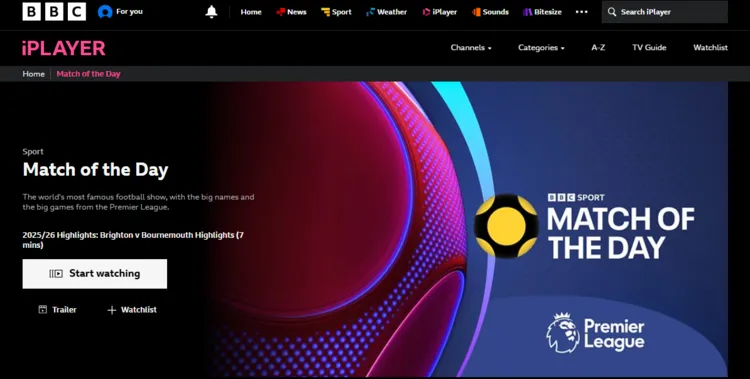This screenshot has width=750, height=379.
Task: Click the Start watching button
Action: 95,274
